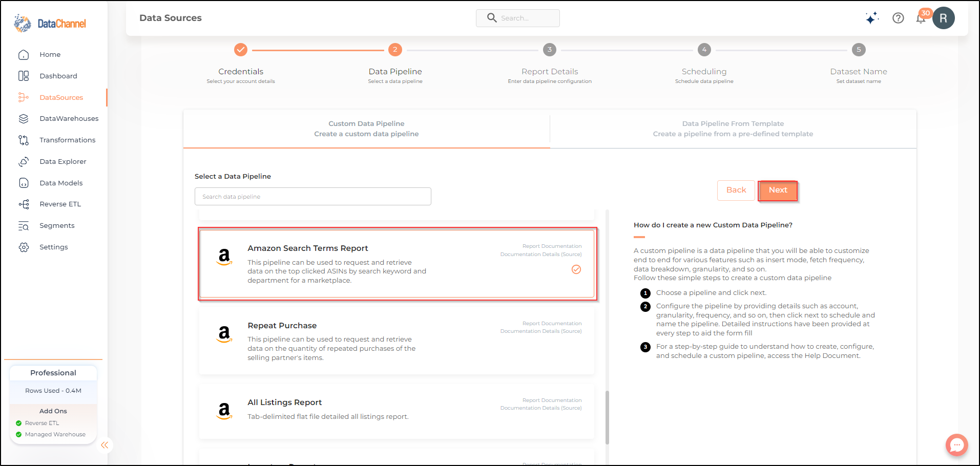The height and width of the screenshot is (466, 980).
Task: Open the DataWarehouses stack icon
Action: point(24,119)
